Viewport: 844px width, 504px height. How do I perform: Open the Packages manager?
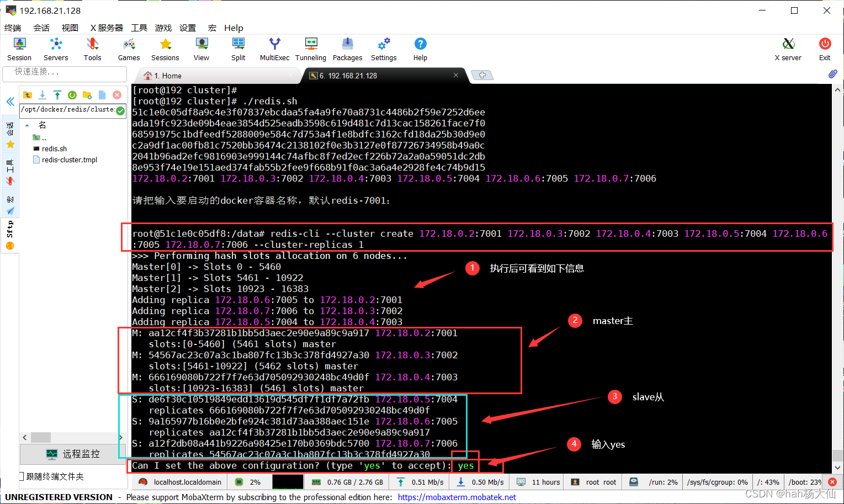coord(347,49)
